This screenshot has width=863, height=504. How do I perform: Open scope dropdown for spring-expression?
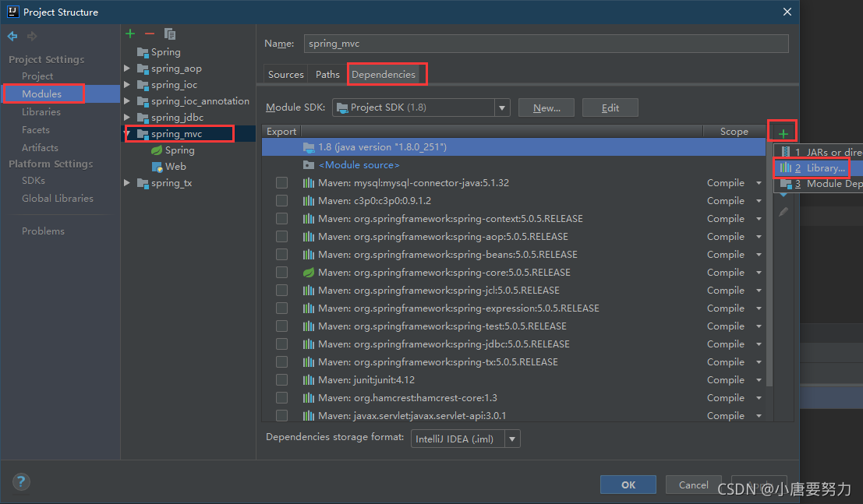759,308
